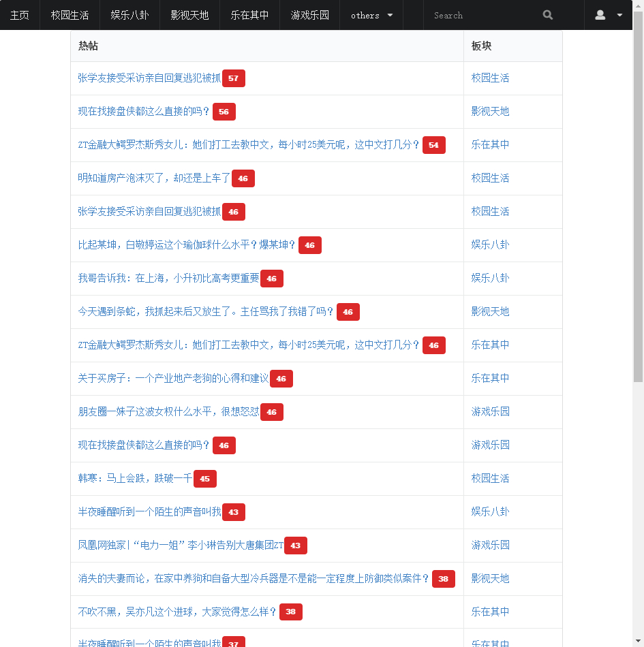
Task: Open post about 吴亦凡这个进球
Action: [176, 612]
